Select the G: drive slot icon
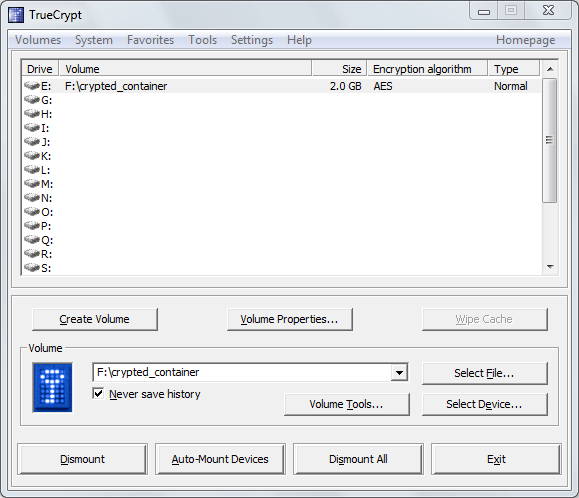This screenshot has height=498, width=579. coord(32,100)
